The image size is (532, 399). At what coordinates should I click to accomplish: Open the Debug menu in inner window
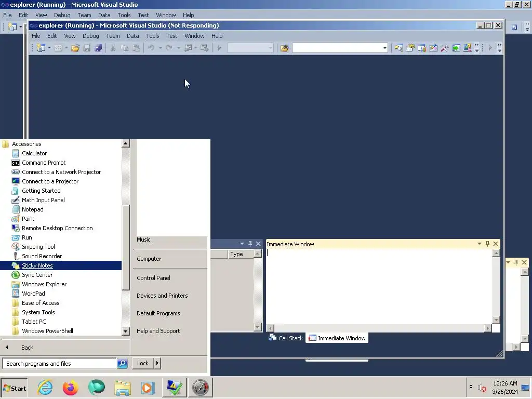pos(90,36)
